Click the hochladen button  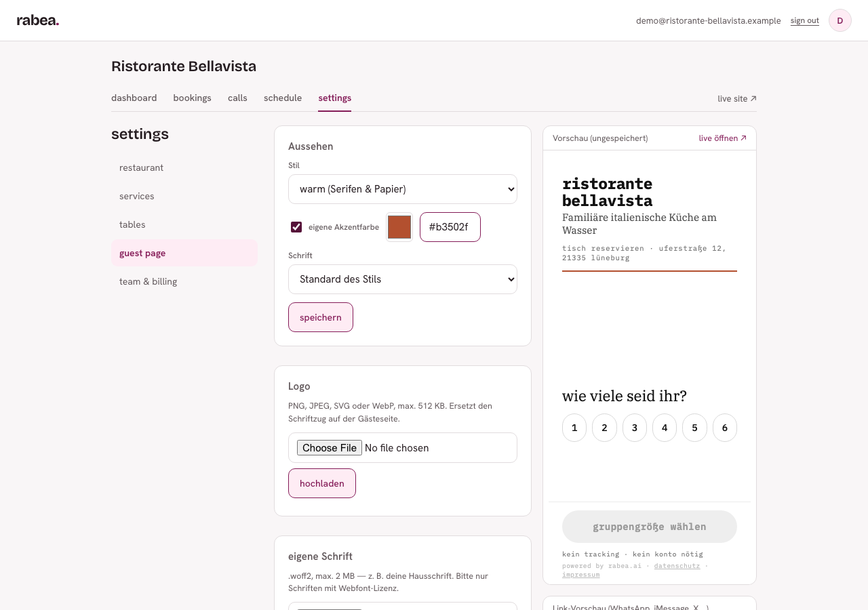pos(322,483)
